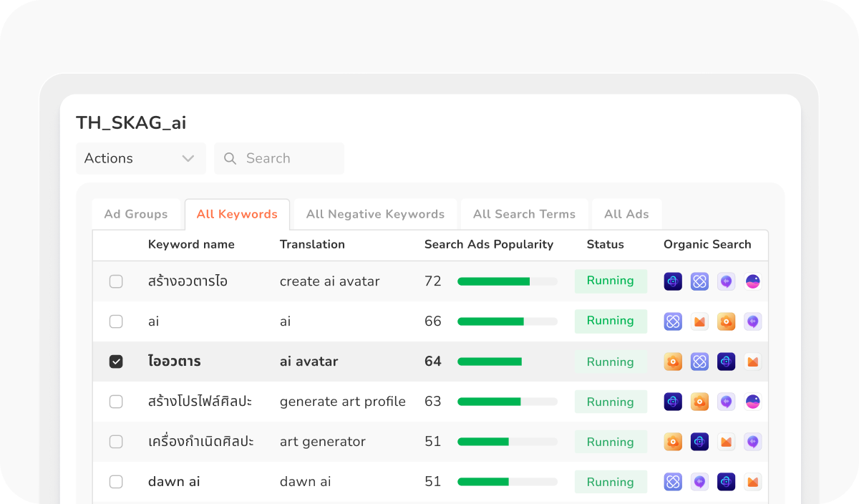The width and height of the screenshot is (859, 504).
Task: Click the orange fox app icon in the ai row
Action: coord(699,321)
